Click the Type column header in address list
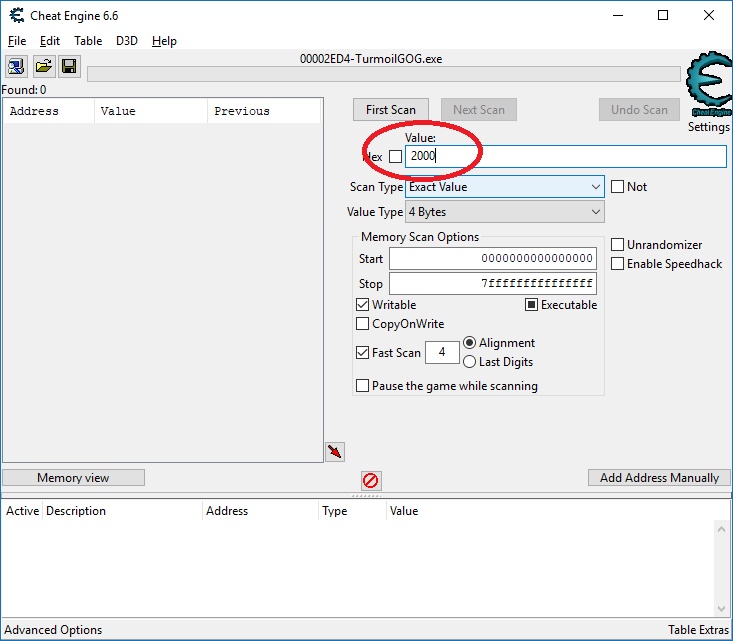Viewport: 733px width, 641px height. [x=352, y=511]
